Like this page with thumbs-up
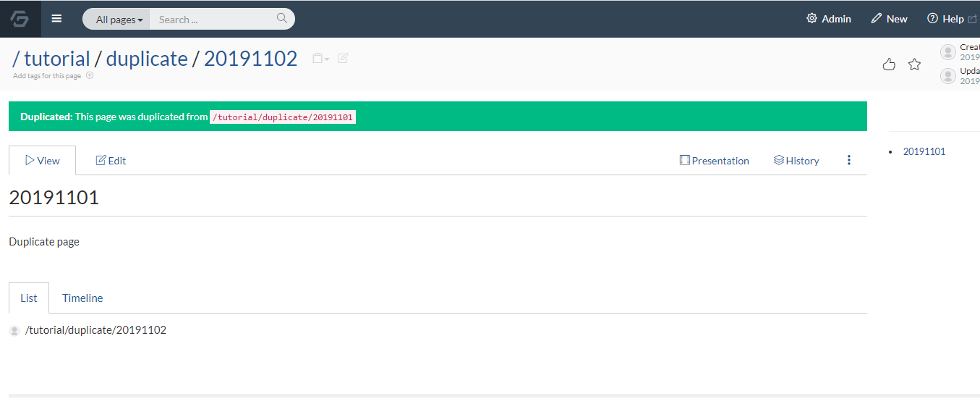 pyautogui.click(x=889, y=64)
